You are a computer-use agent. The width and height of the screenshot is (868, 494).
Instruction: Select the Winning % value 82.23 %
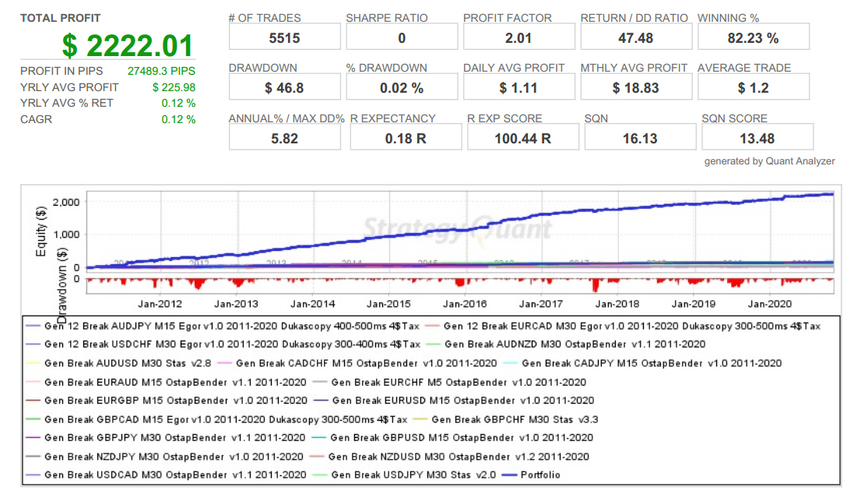pos(754,37)
